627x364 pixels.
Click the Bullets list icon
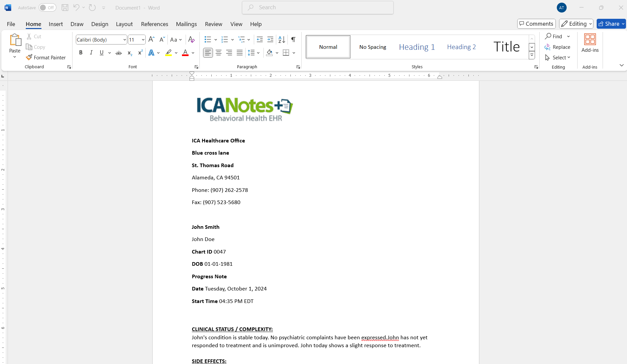coord(208,40)
